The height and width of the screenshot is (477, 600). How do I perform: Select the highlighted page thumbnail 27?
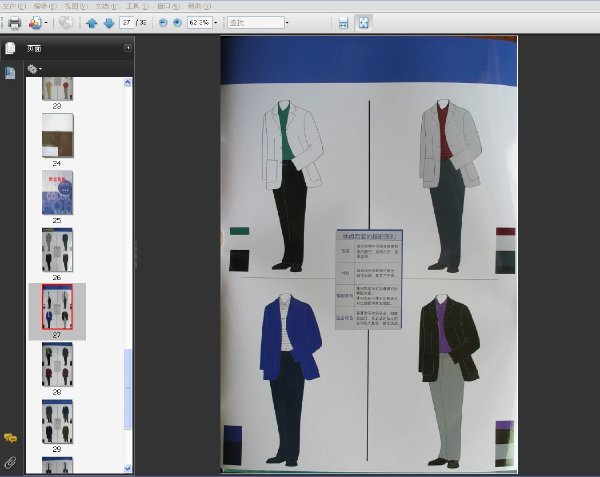57,307
